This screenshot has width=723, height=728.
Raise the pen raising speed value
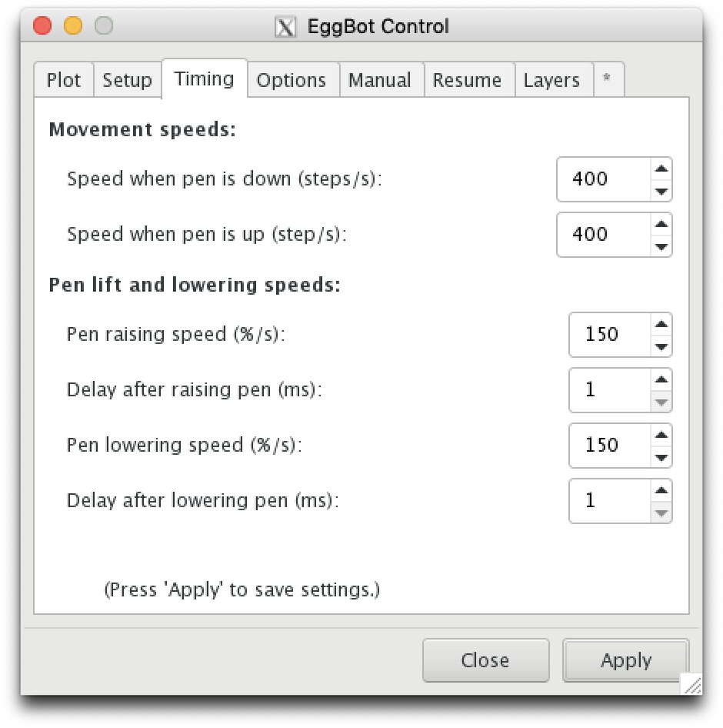pyautogui.click(x=661, y=324)
